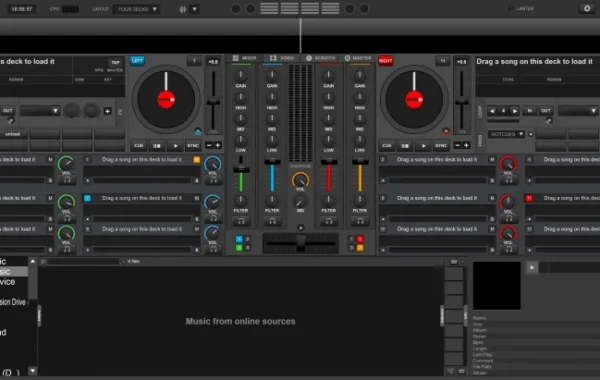The height and width of the screenshot is (380, 600).
Task: Double the right deck loop length arrow
Action: (x=515, y=111)
